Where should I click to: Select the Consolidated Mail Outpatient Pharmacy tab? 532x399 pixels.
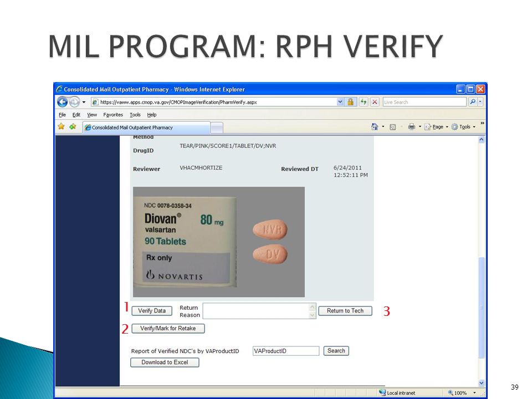click(x=146, y=127)
